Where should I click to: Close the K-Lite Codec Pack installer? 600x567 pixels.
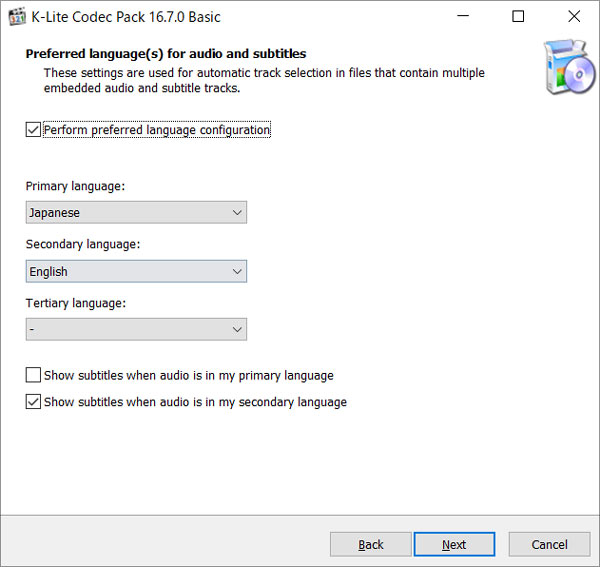pos(573,17)
